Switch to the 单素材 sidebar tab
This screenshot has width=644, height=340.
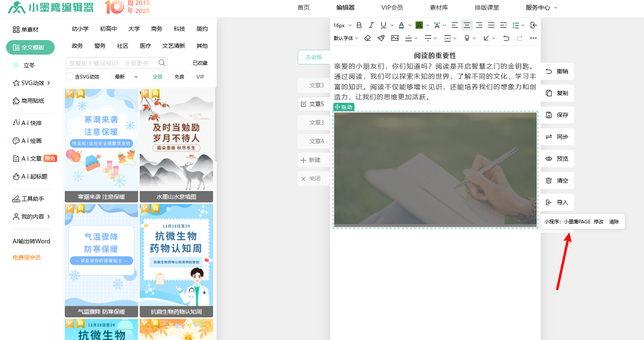(26, 30)
